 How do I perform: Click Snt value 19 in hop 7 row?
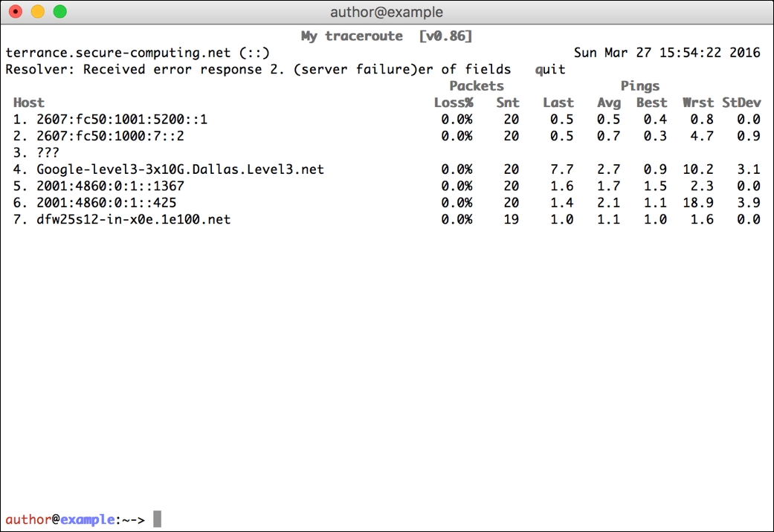pyautogui.click(x=512, y=219)
